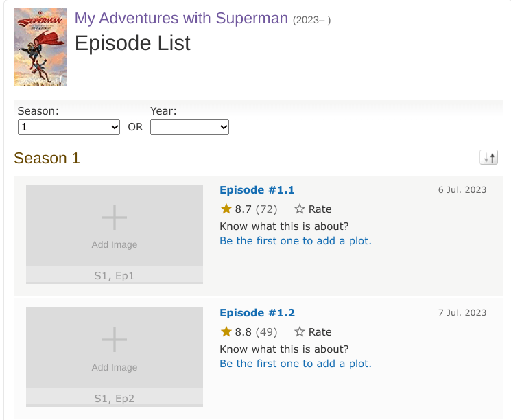Add a plot for Episode #1.2
511x420 pixels.
tap(296, 364)
